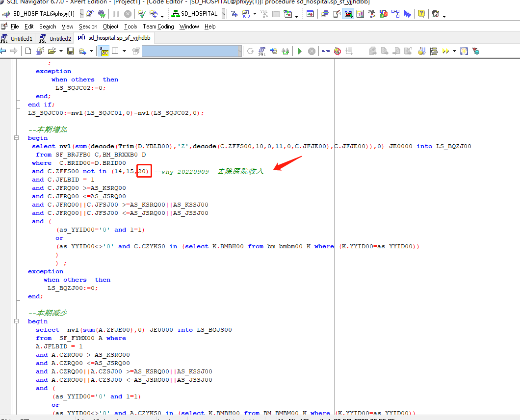Click the blank new document icon

[x=28, y=51]
